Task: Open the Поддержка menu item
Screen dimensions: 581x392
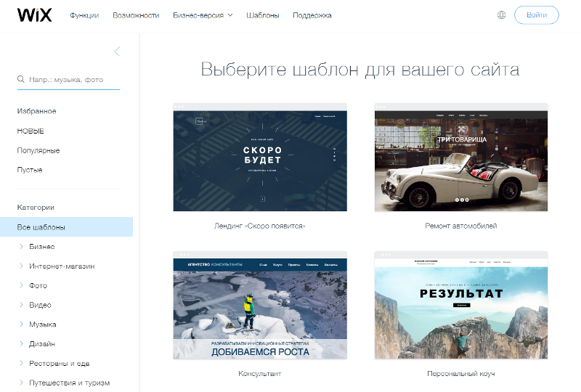Action: tap(312, 15)
